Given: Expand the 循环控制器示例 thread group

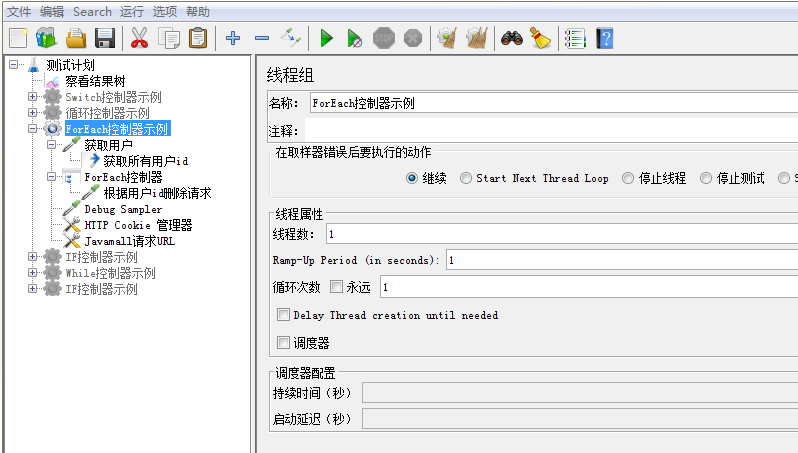Looking at the screenshot, I should click(33, 112).
